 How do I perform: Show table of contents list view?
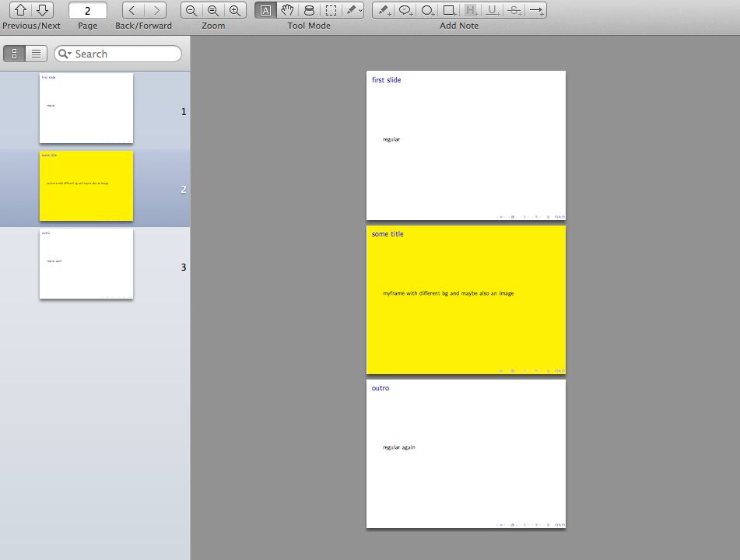pyautogui.click(x=37, y=54)
